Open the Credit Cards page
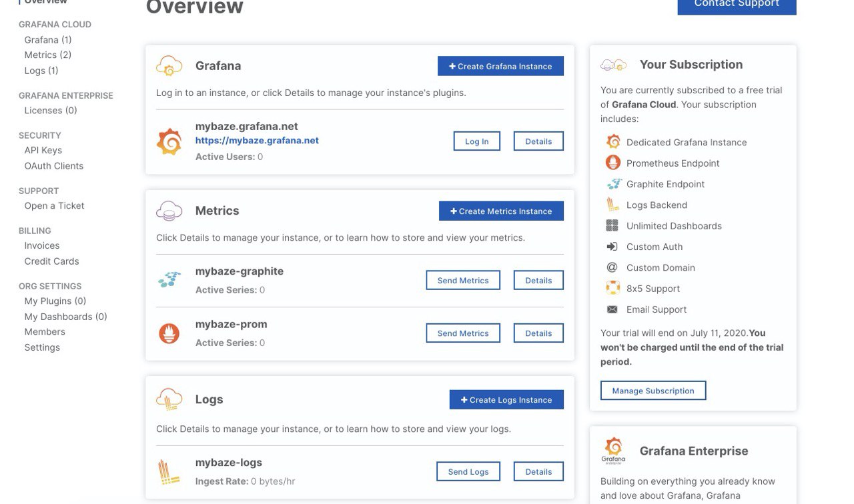The image size is (854, 504). click(52, 261)
